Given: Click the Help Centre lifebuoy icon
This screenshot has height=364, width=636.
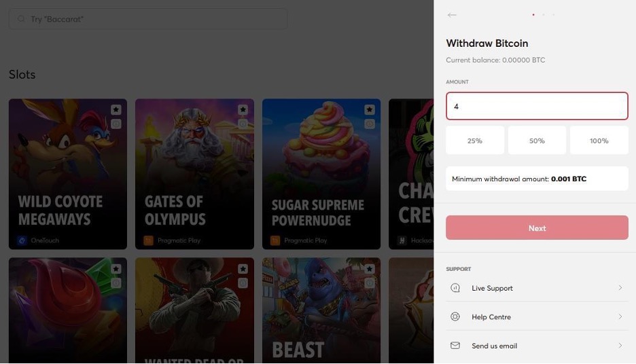Looking at the screenshot, I should (455, 316).
